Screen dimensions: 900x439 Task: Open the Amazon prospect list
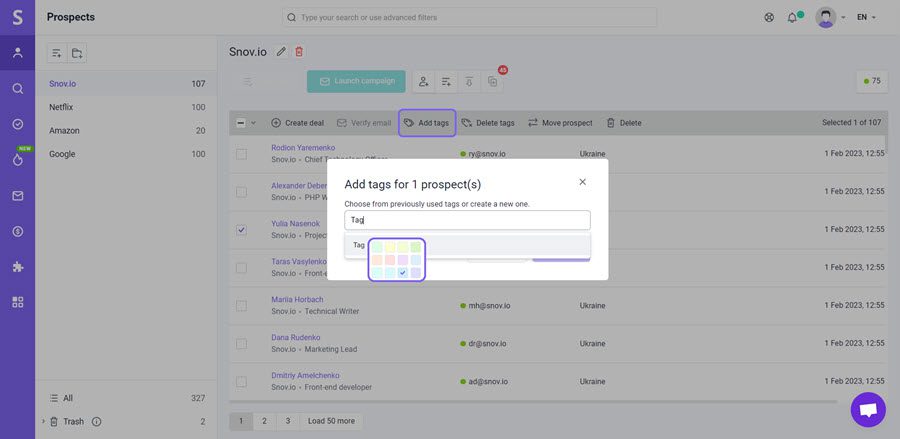pyautogui.click(x=126, y=131)
